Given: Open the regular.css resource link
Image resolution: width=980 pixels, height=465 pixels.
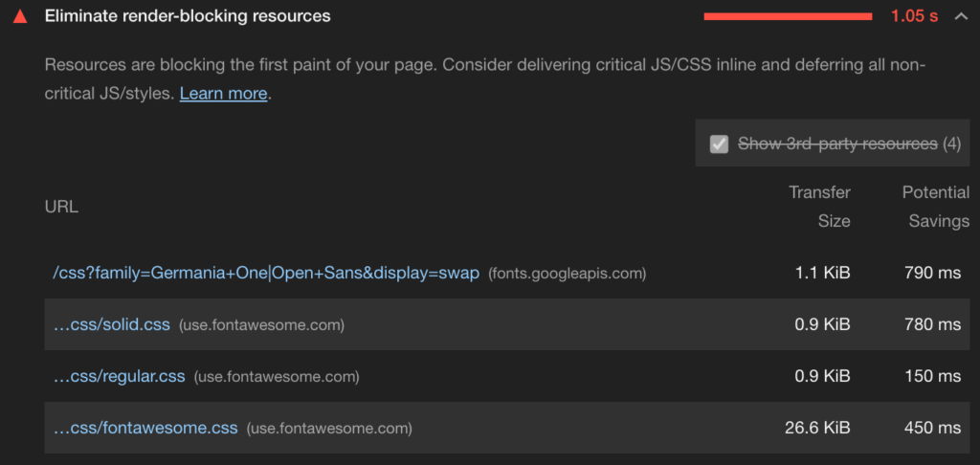Looking at the screenshot, I should [x=119, y=377].
